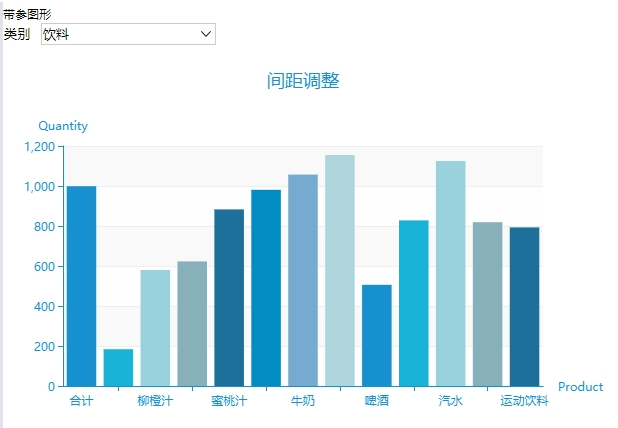
Task: Click the 200 y-axis value
Action: tap(45, 346)
